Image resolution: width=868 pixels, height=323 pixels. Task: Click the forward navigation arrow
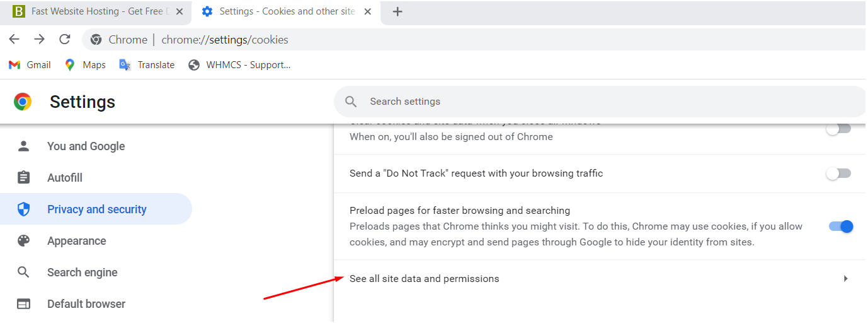40,40
